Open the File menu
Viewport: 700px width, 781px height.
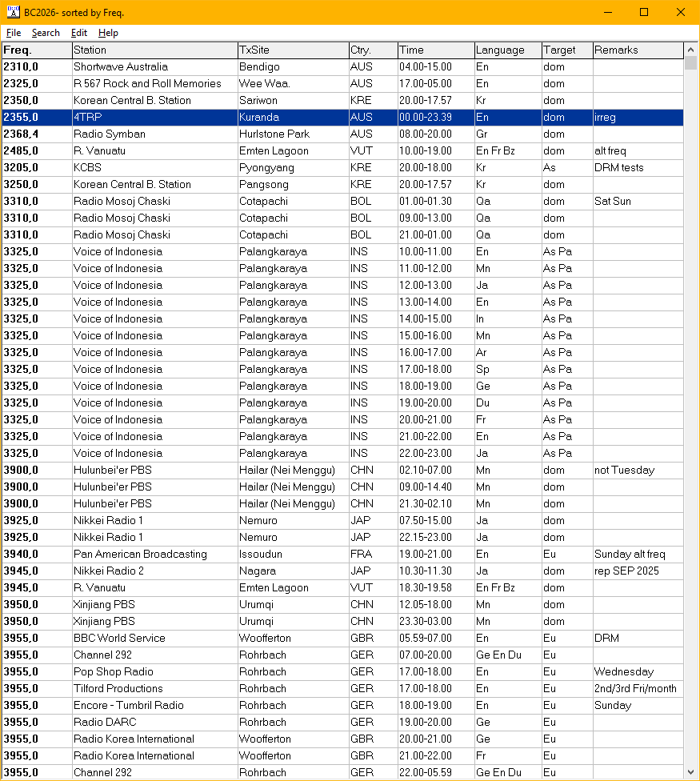point(13,33)
